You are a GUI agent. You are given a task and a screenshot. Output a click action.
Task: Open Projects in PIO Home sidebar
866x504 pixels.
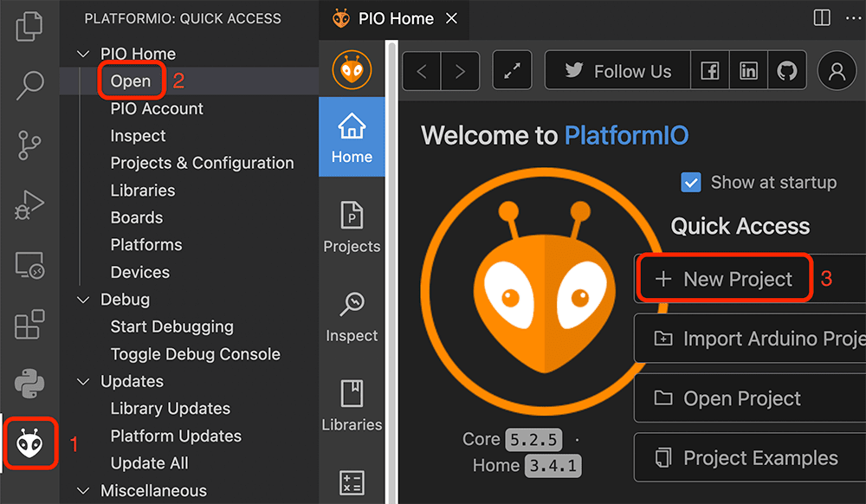(352, 227)
